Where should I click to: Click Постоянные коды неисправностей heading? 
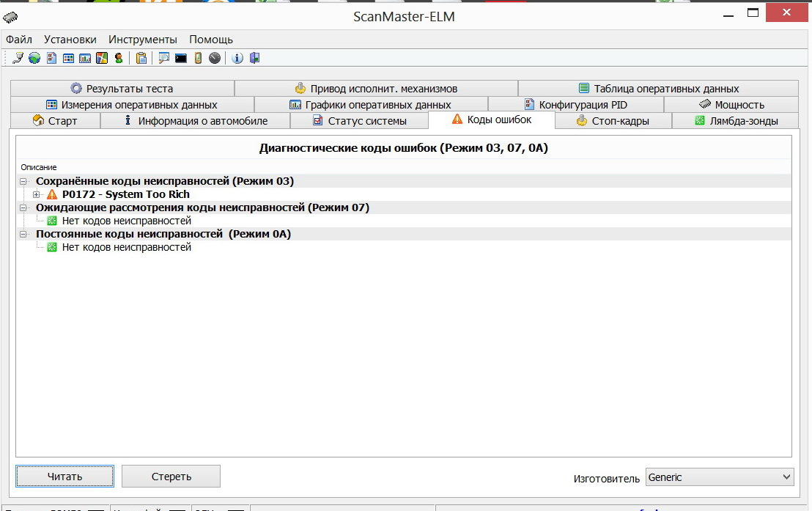pos(163,234)
